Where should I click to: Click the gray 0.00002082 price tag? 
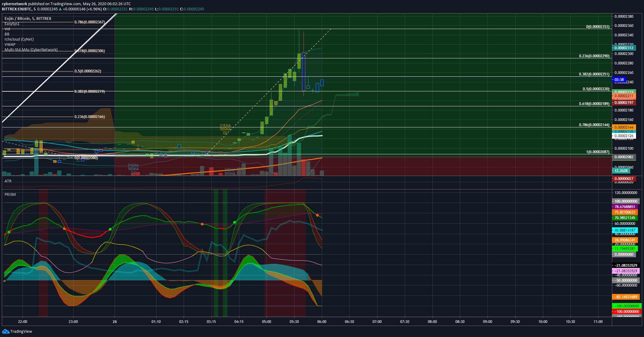pyautogui.click(x=624, y=157)
